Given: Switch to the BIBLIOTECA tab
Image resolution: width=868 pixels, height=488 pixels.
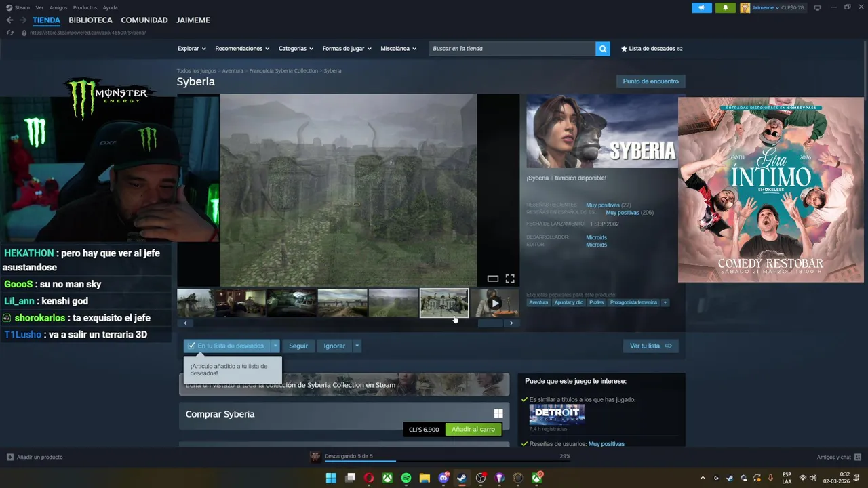Looking at the screenshot, I should (90, 20).
